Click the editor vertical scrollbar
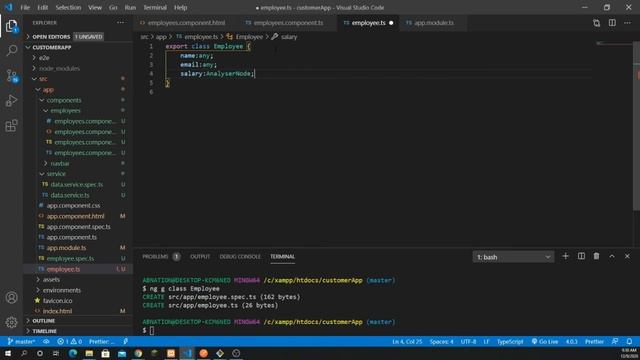 [x=637, y=127]
